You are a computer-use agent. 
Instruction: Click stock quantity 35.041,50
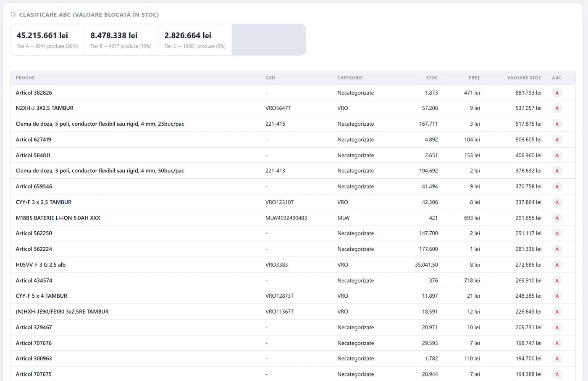(426, 265)
